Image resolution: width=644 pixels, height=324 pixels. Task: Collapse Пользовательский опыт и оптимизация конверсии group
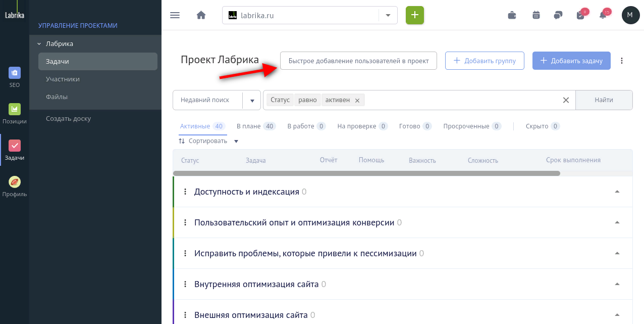tap(617, 222)
